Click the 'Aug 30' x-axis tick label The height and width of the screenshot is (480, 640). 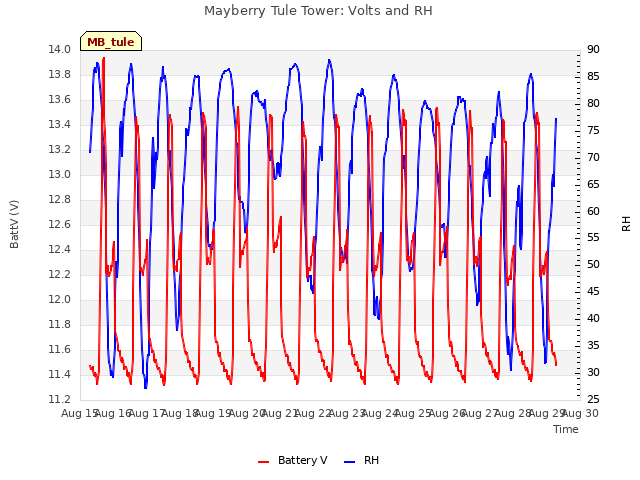[580, 413]
